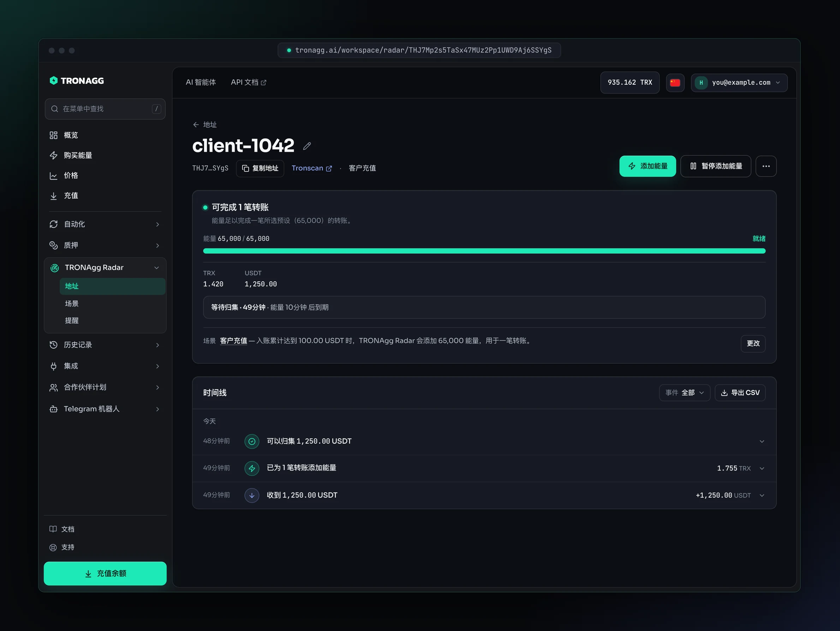Expand the 合作伙伴计划 section
The image size is (840, 631).
105,387
